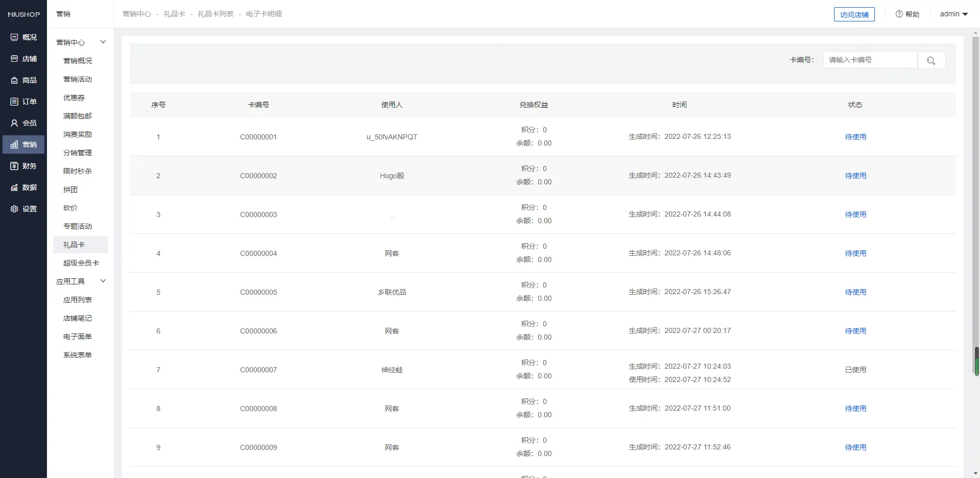Open the orders (订单) list icon
The width and height of the screenshot is (980, 478).
pyautogui.click(x=14, y=102)
